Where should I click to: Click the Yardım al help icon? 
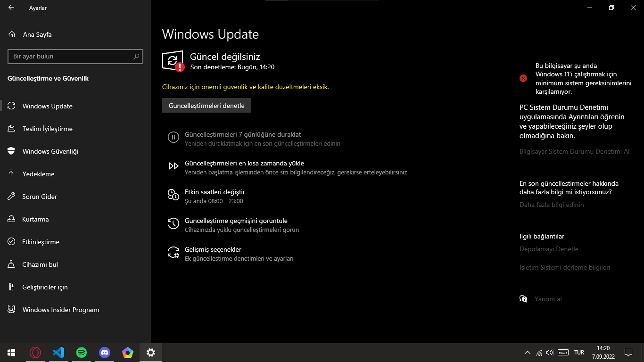click(523, 299)
